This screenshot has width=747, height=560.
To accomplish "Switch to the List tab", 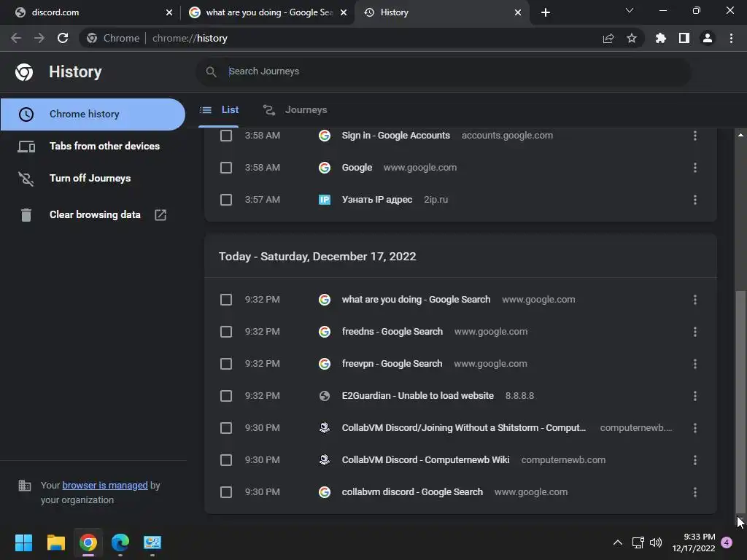I will tap(219, 110).
